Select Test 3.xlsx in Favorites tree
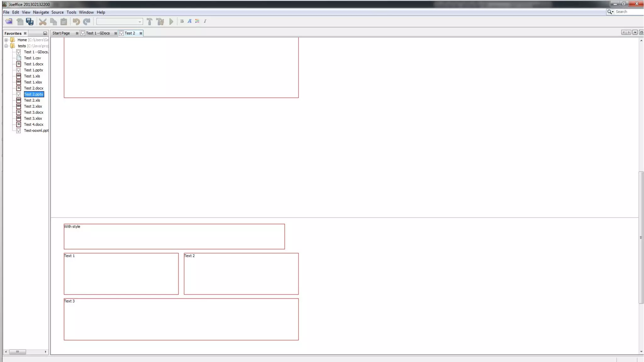The image size is (644, 362). 33,118
